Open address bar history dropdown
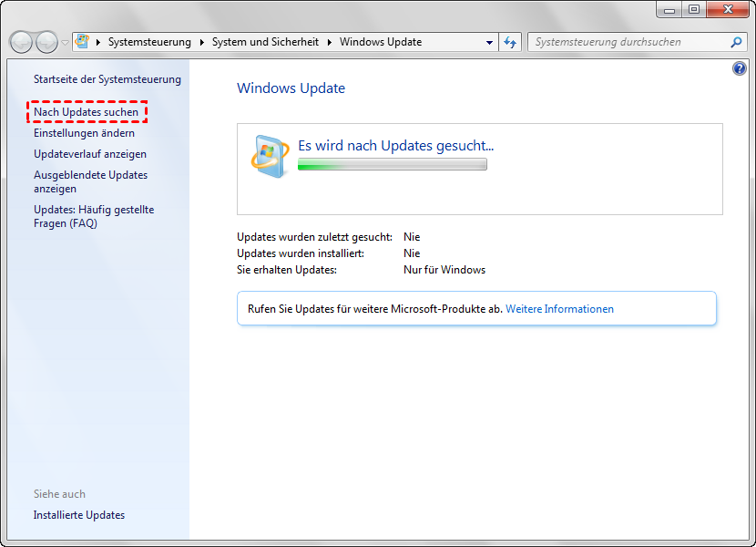756x547 pixels. click(x=489, y=43)
